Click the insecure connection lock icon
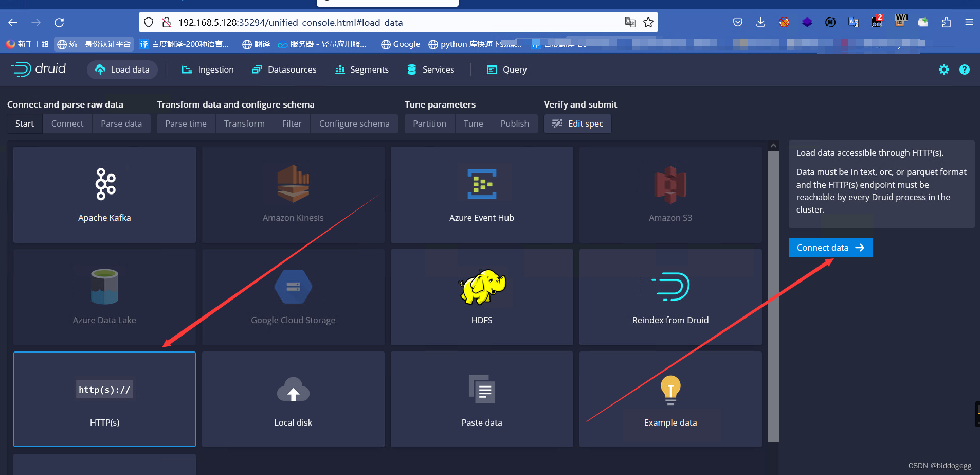 [x=166, y=22]
